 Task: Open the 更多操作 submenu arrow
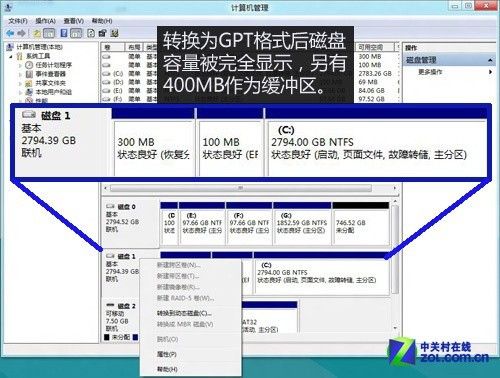(490, 72)
